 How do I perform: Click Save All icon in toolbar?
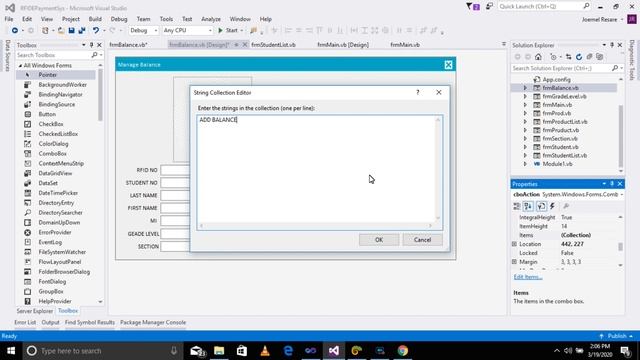(82, 31)
